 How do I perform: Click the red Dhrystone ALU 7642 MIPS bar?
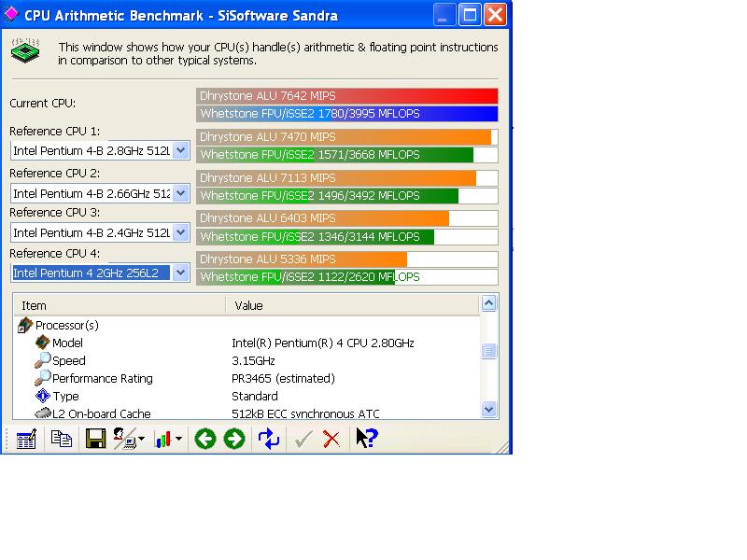click(346, 96)
